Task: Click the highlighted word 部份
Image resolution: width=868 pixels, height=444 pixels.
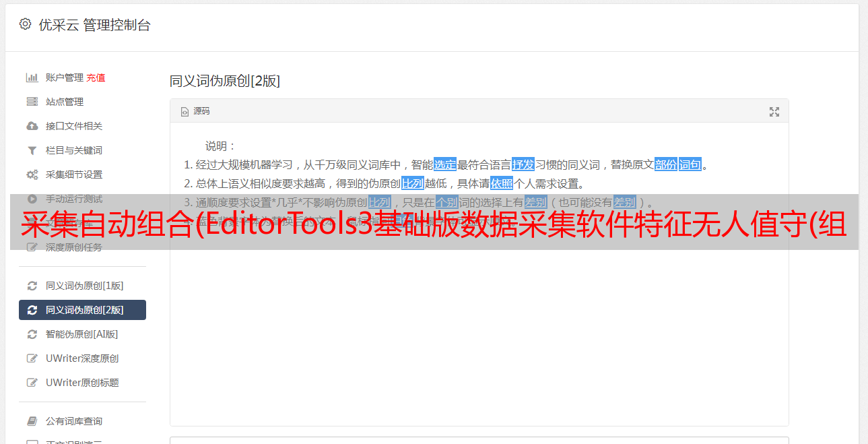Action: 666,164
